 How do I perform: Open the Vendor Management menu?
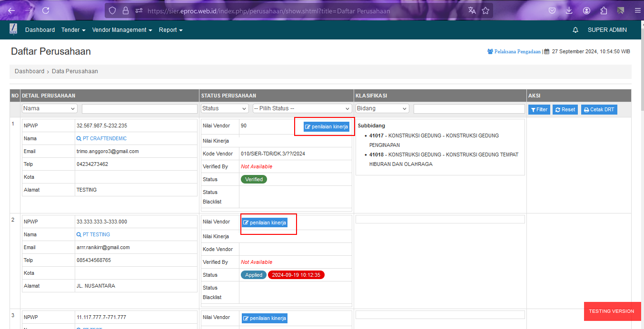[x=122, y=30]
